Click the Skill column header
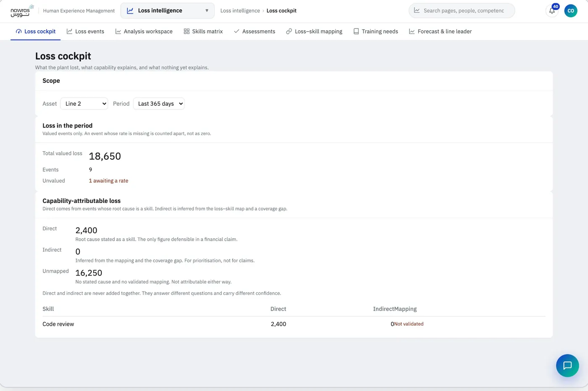The width and height of the screenshot is (588, 391). coord(48,309)
